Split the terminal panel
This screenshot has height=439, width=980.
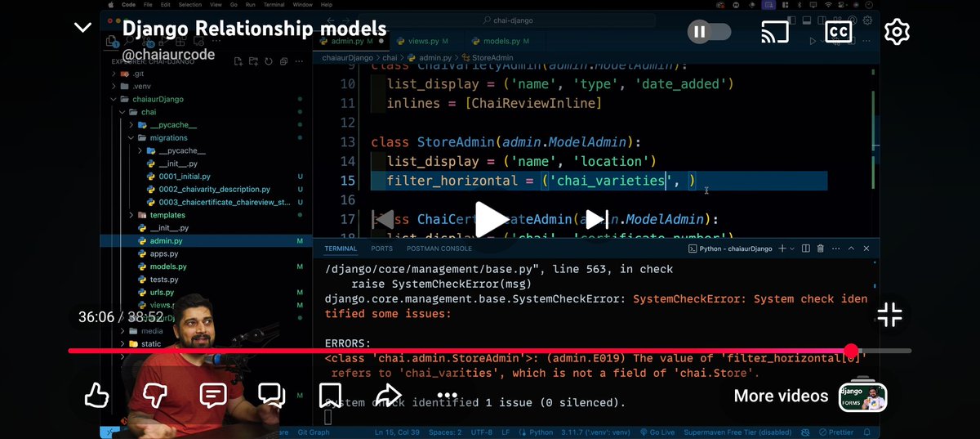[x=806, y=249]
